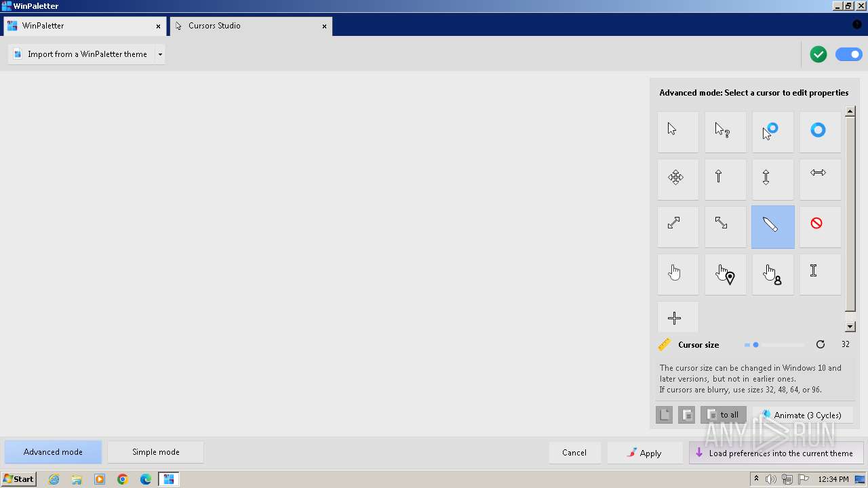The width and height of the screenshot is (868, 488).
Task: Select the unavailable red circle cursor
Action: click(x=820, y=227)
